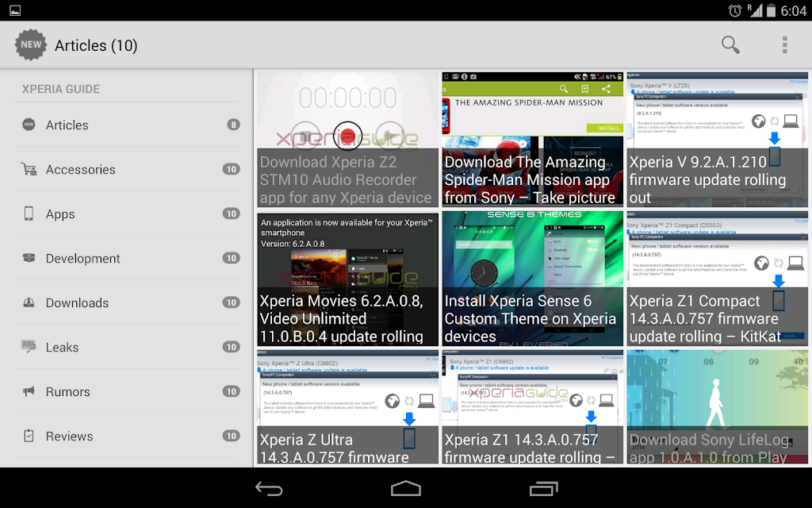The image size is (812, 508).
Task: Tap the Android recent apps button
Action: click(543, 488)
